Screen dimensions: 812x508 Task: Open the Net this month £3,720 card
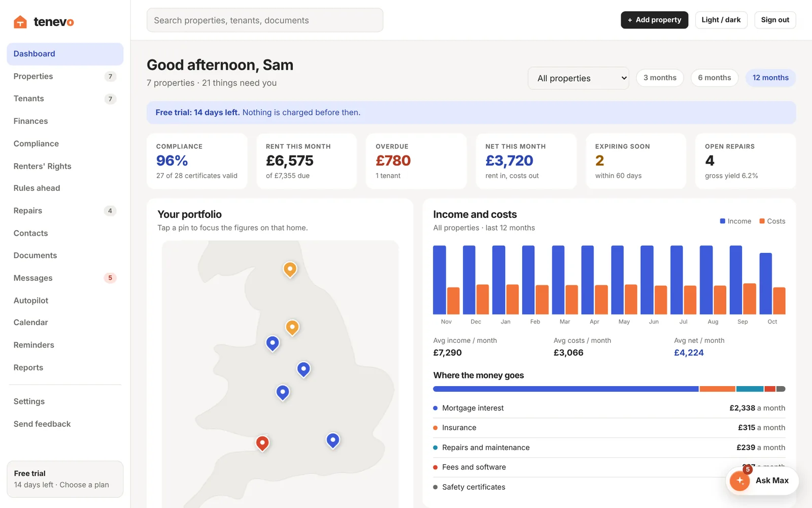point(526,161)
